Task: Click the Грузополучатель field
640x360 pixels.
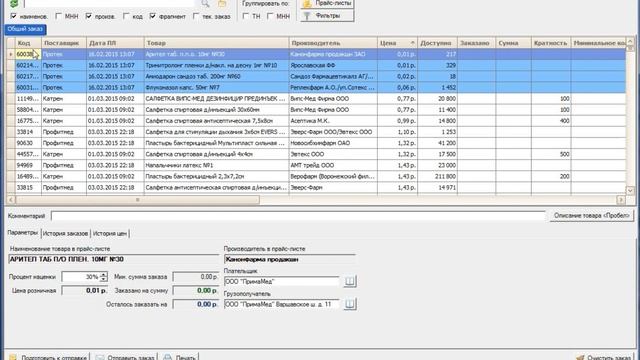Action: point(282,304)
